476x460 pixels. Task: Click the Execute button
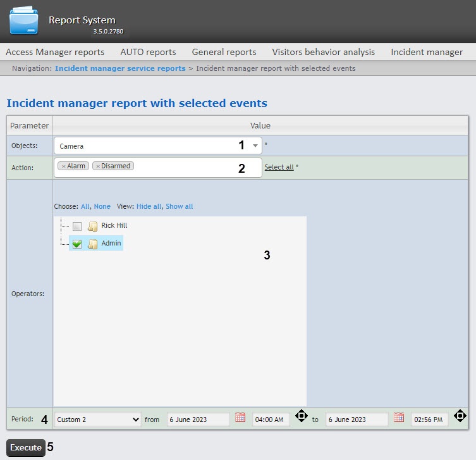click(26, 447)
